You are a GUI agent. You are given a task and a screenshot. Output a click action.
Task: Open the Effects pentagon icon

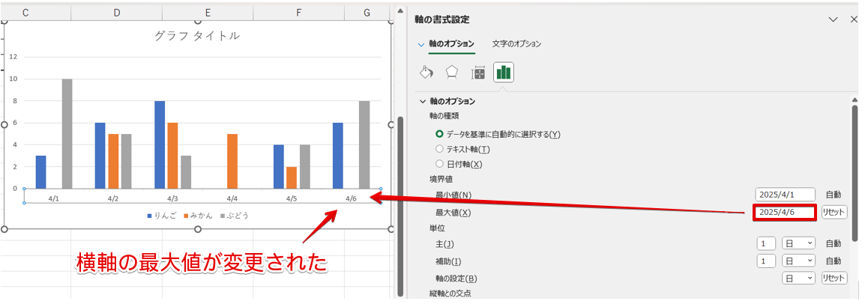pyautogui.click(x=451, y=73)
